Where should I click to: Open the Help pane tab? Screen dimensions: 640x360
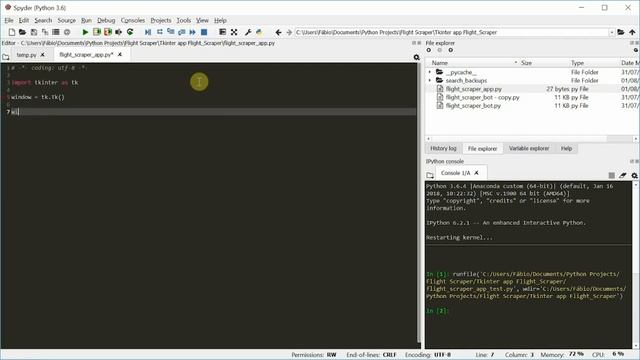566,148
